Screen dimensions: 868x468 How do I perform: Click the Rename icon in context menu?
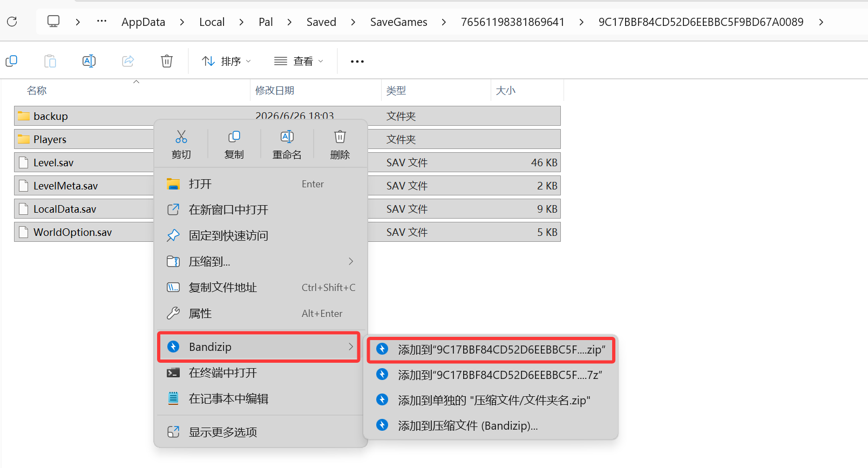(x=287, y=137)
